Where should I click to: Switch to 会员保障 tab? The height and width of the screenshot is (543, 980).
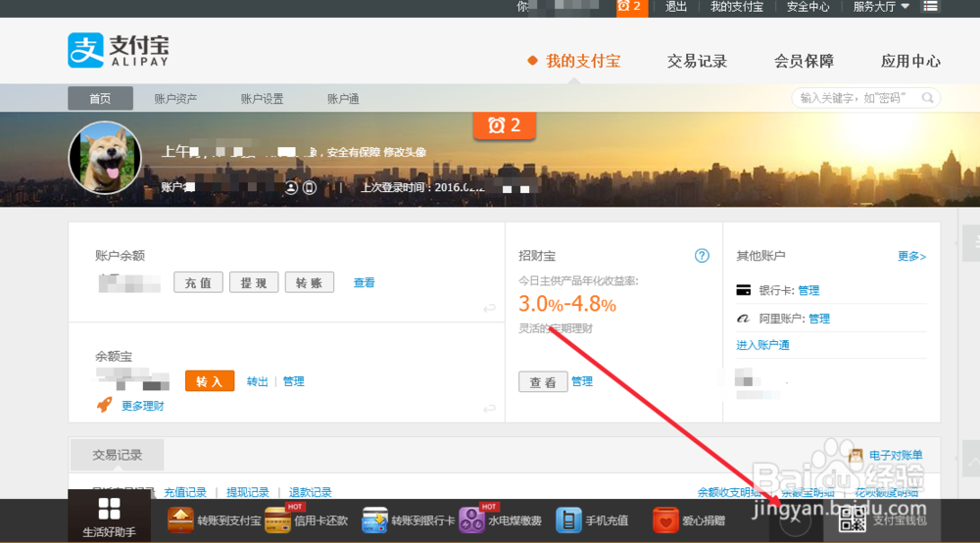(804, 61)
